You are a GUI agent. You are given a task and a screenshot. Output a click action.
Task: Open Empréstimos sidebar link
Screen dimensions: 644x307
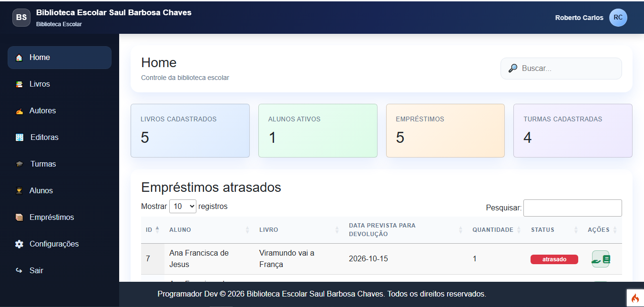click(60, 218)
